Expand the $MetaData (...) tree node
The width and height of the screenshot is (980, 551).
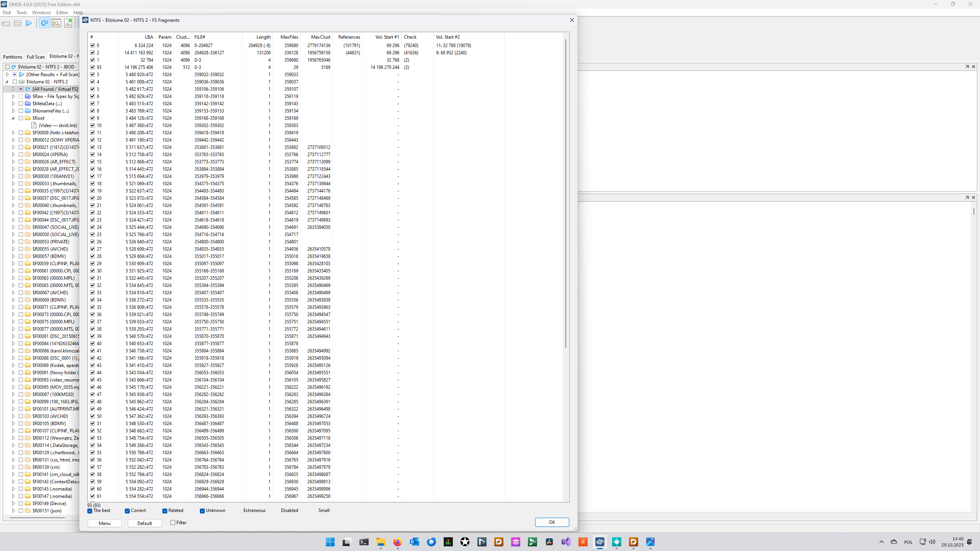[13, 104]
